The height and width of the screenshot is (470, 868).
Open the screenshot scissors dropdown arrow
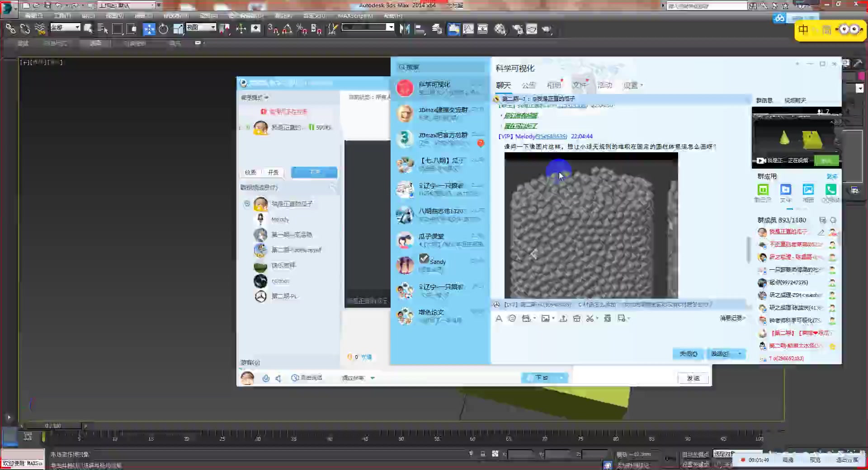(597, 319)
